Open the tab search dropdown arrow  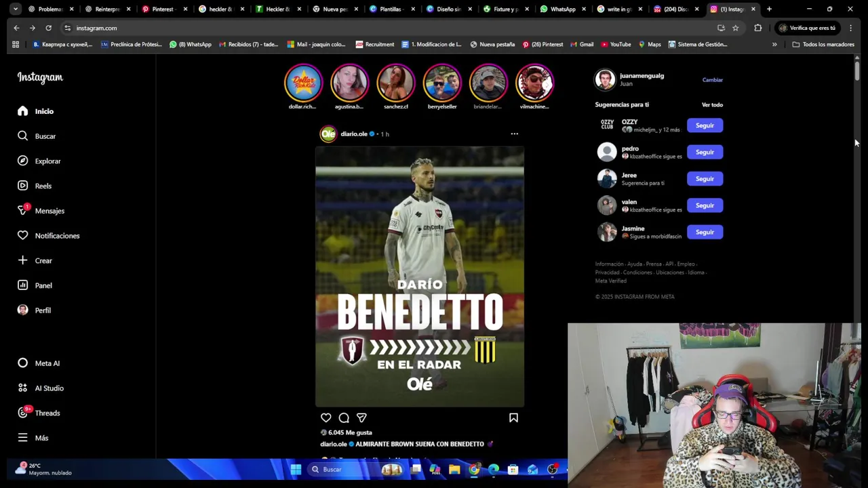click(15, 9)
